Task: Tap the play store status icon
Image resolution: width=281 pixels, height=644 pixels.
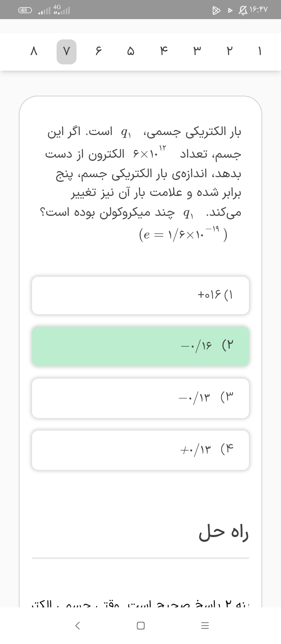Action: 216,10
